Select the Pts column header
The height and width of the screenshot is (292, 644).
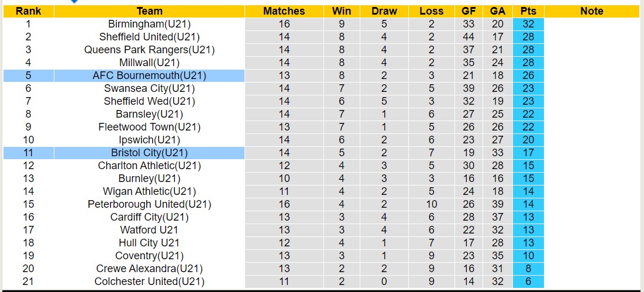pyautogui.click(x=528, y=11)
